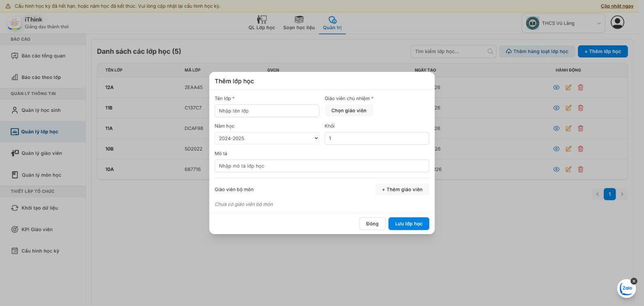View class 10A details eye icon
The width and height of the screenshot is (644, 306).
(556, 169)
